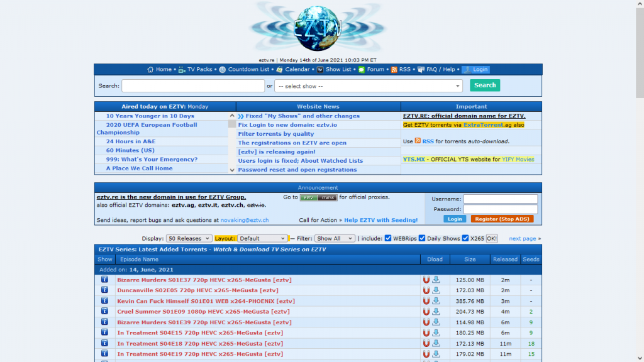Focus the Username field
The image size is (644, 362).
(x=500, y=199)
